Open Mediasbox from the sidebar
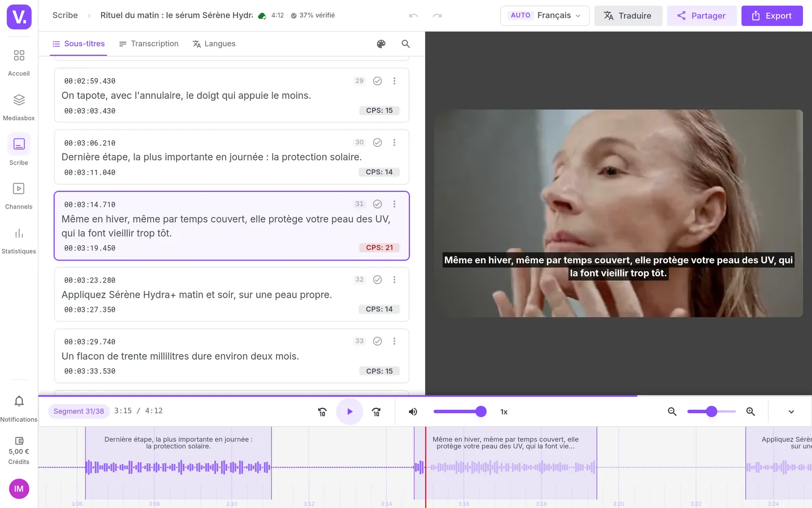The width and height of the screenshot is (812, 508). pos(19,107)
